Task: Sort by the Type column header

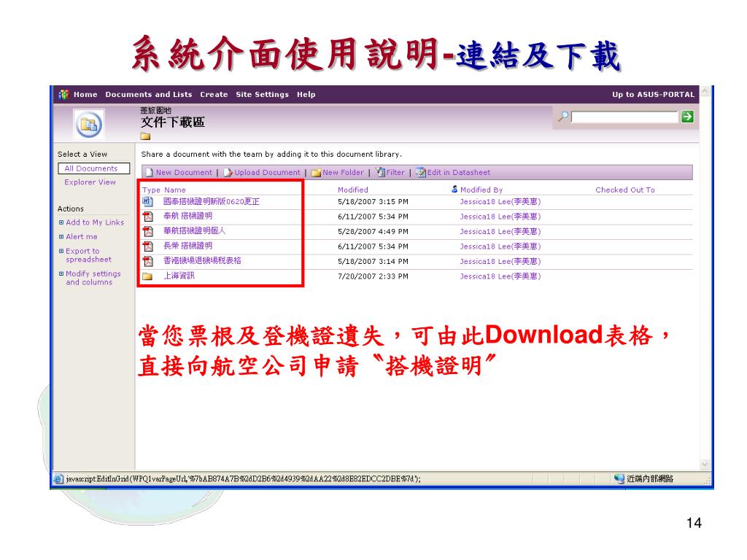Action: coord(151,190)
